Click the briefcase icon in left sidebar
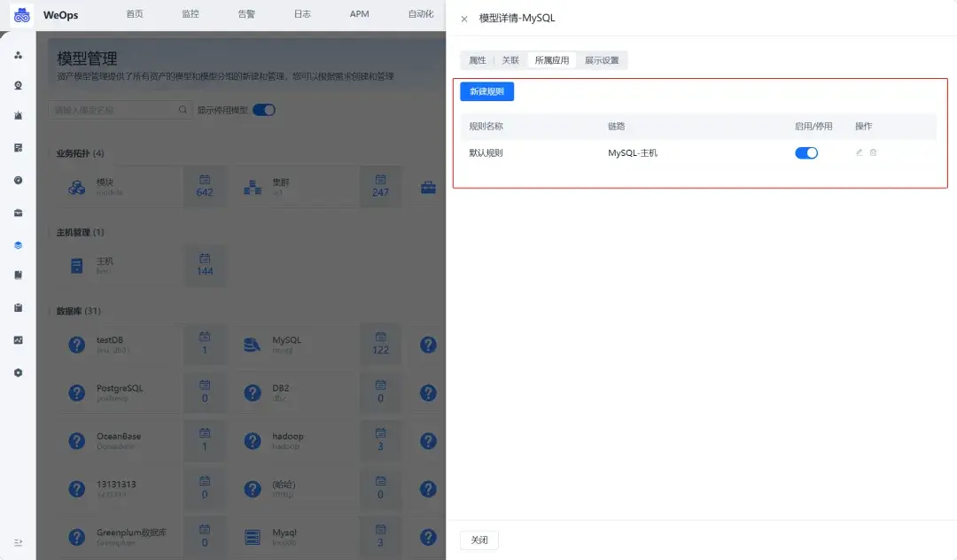The image size is (957, 560). pos(18,213)
